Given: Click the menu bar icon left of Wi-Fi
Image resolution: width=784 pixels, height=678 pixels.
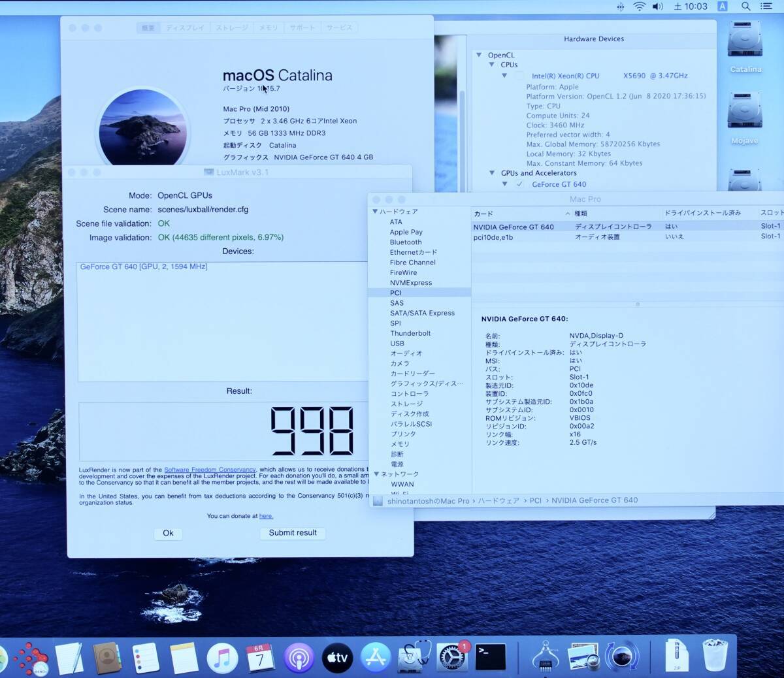Looking at the screenshot, I should 620,7.
